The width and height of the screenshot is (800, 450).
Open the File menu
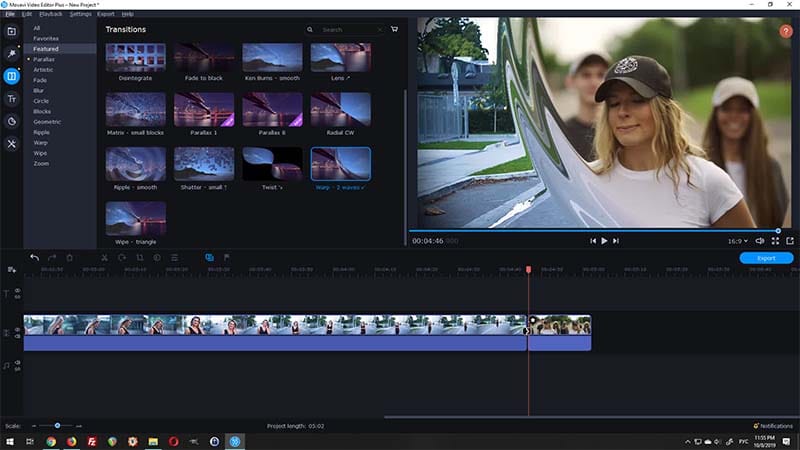pyautogui.click(x=10, y=14)
